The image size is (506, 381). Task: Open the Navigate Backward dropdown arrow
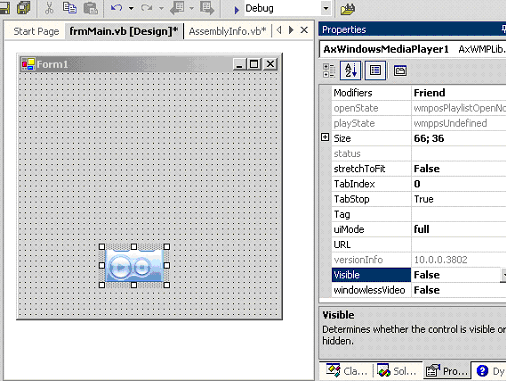pyautogui.click(x=192, y=8)
